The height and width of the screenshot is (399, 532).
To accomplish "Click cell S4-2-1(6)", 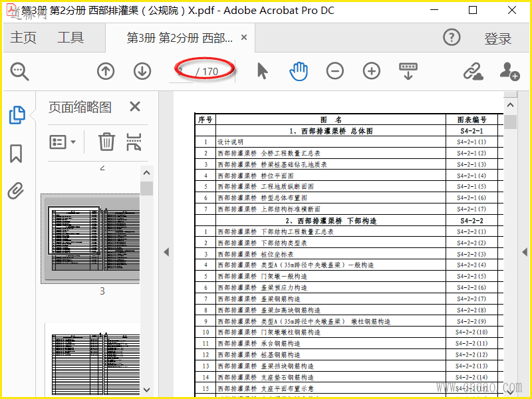I will [x=471, y=198].
